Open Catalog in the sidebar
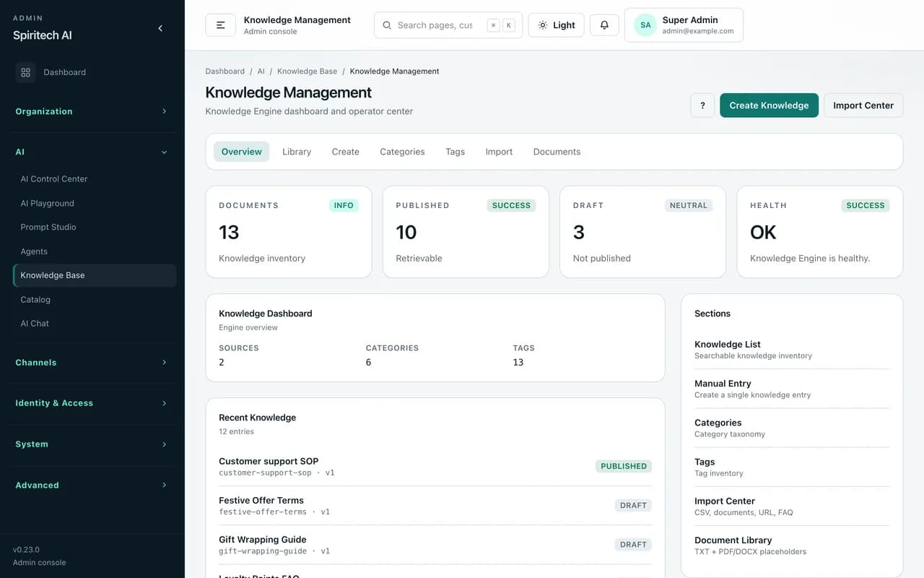 (95, 299)
